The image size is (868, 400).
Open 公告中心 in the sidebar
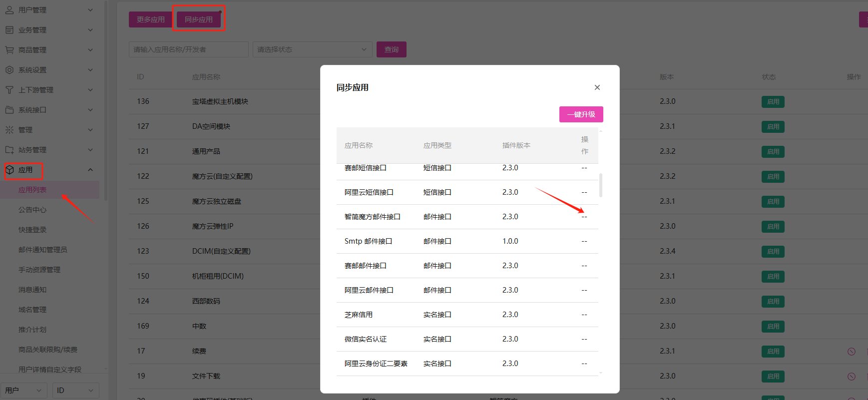point(32,210)
